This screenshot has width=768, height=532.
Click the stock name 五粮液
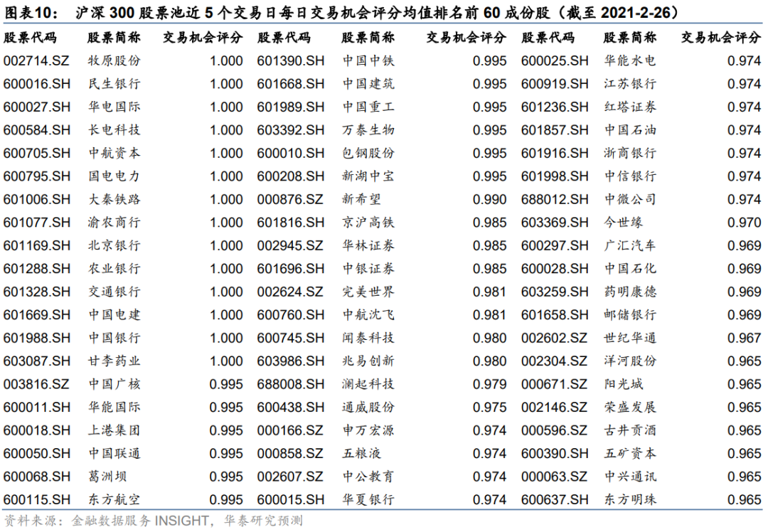pyautogui.click(x=361, y=453)
